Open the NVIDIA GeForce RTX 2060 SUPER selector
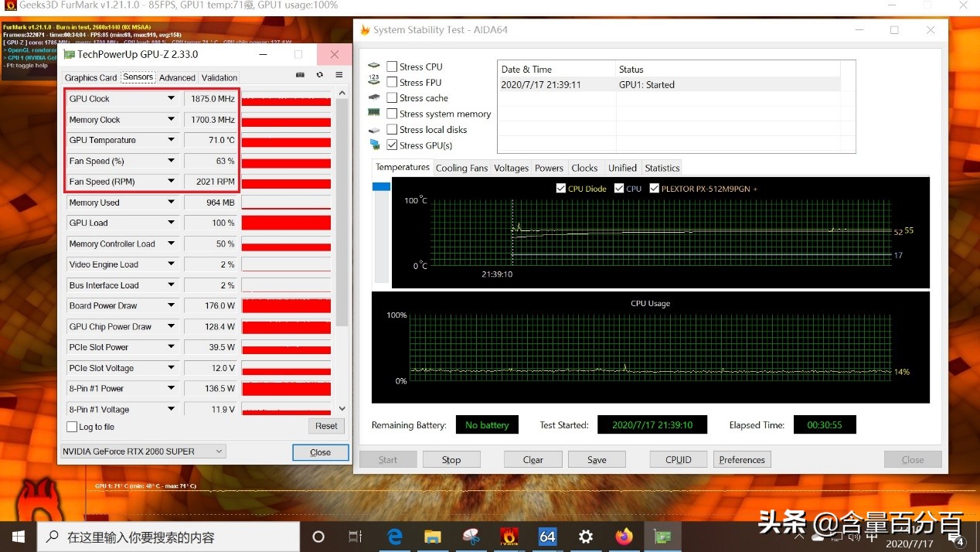Screen dimensions: 980x552 [219, 451]
